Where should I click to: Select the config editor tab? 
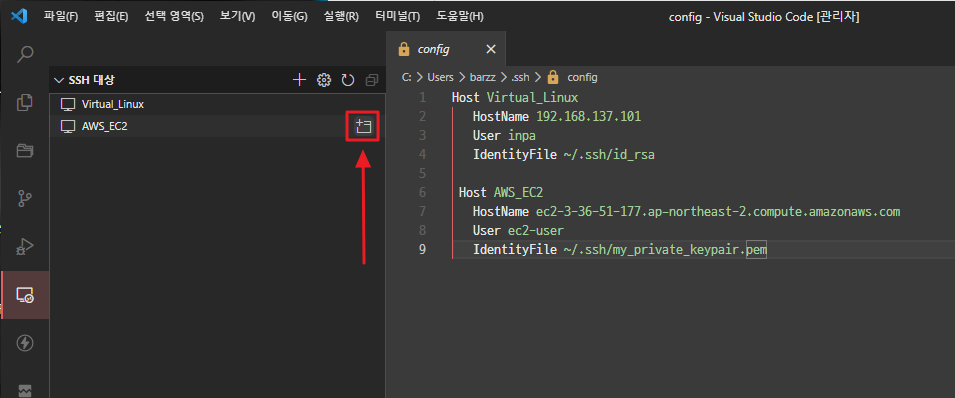click(x=446, y=49)
